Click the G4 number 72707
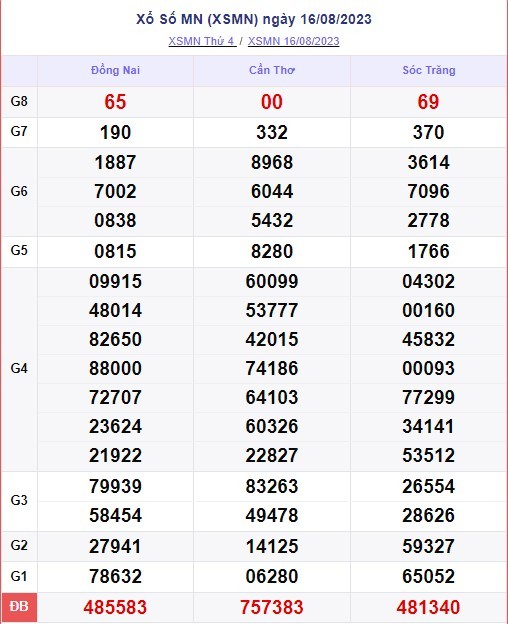Image resolution: width=508 pixels, height=624 pixels. (115, 398)
